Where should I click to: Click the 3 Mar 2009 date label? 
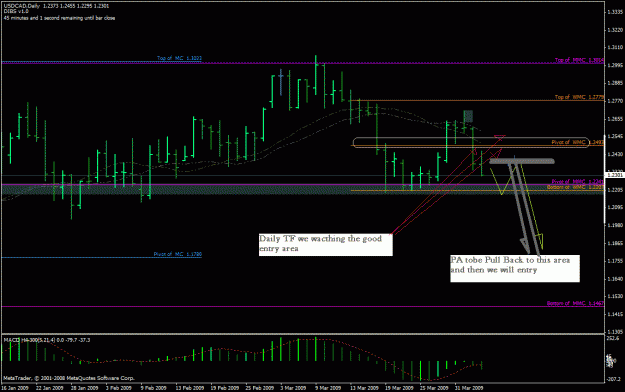(x=293, y=388)
